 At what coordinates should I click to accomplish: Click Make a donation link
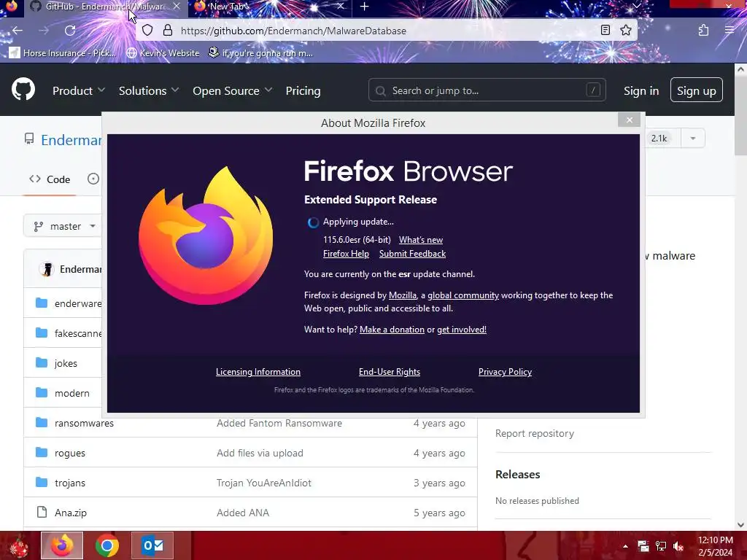pos(392,330)
